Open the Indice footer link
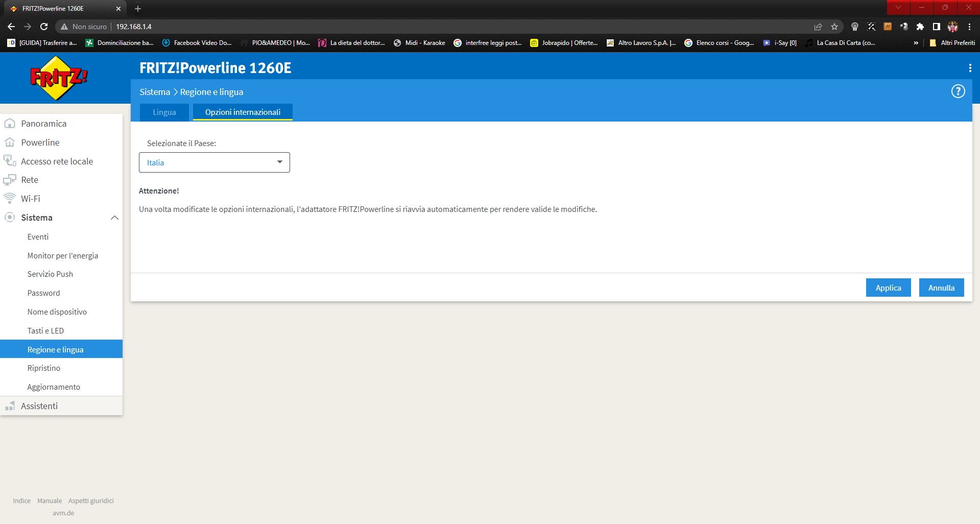980x524 pixels. tap(21, 501)
